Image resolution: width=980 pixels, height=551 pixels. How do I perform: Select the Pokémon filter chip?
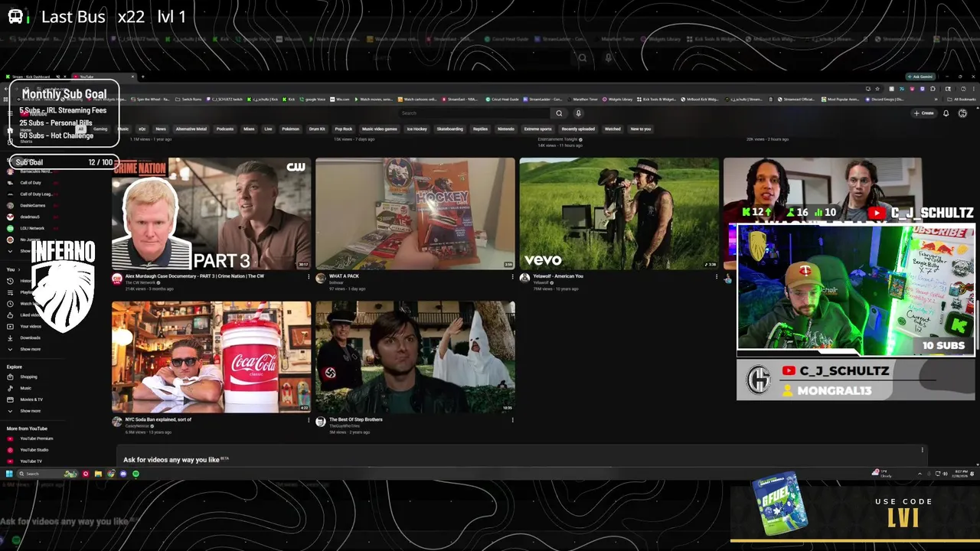point(290,129)
